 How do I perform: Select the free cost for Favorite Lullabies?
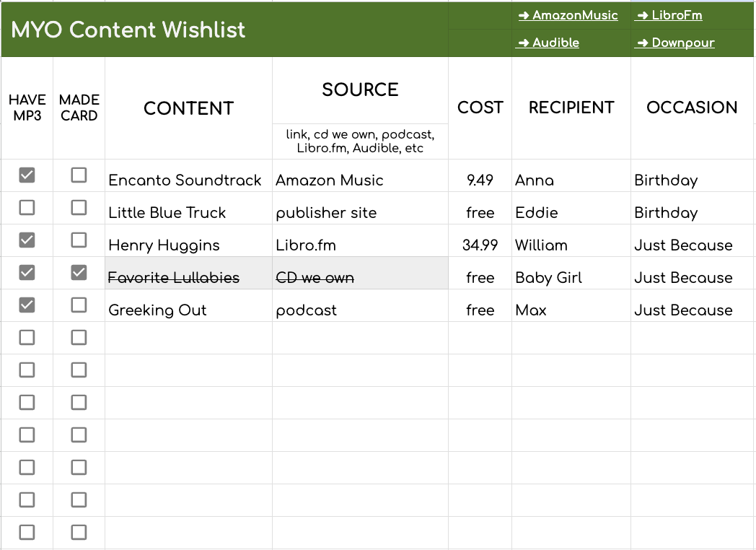(x=480, y=273)
